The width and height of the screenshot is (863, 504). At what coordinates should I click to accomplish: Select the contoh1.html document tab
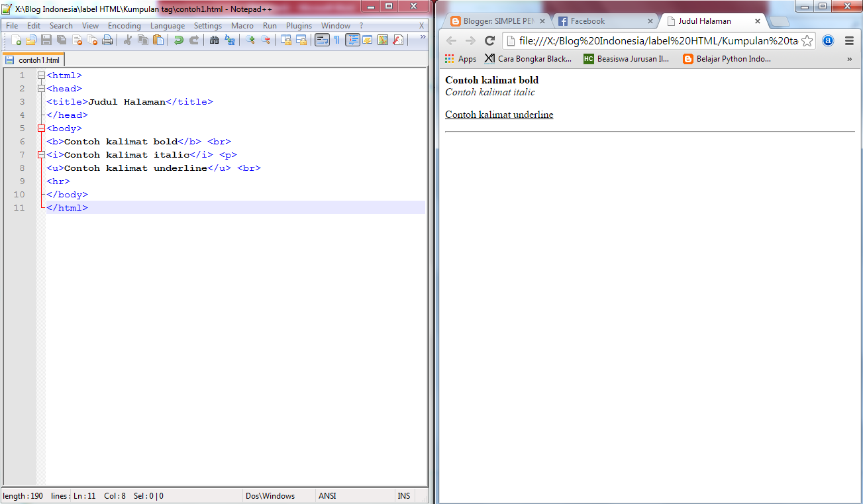(33, 60)
